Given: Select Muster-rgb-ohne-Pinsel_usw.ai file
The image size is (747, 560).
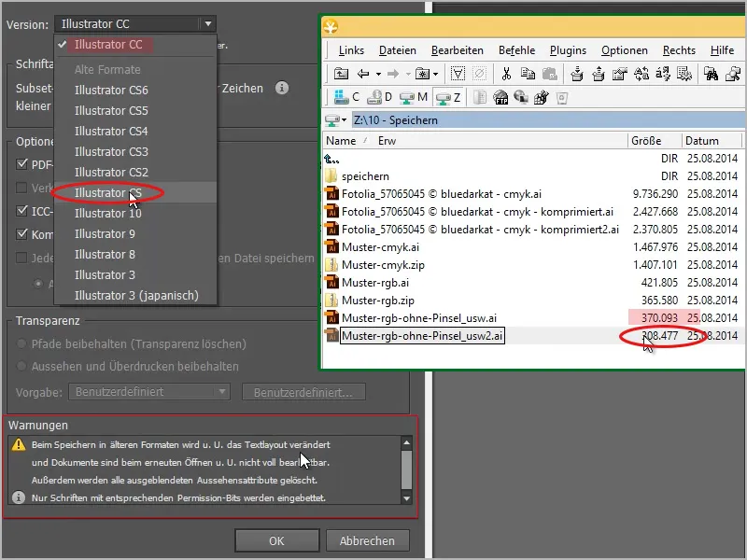Looking at the screenshot, I should (531, 318).
